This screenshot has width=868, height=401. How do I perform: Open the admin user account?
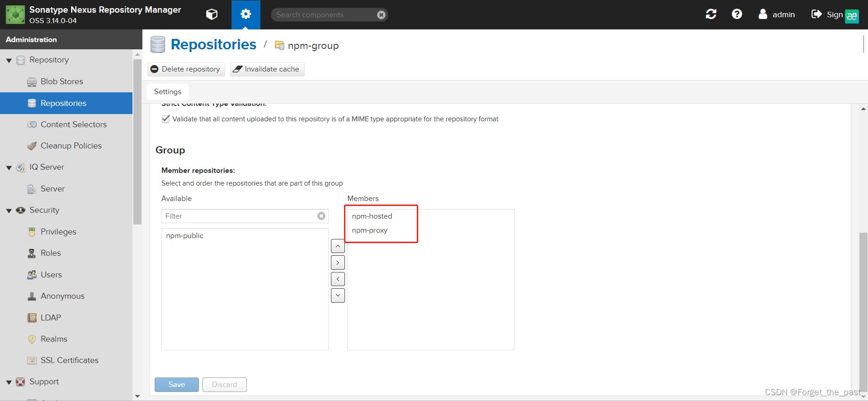point(777,14)
